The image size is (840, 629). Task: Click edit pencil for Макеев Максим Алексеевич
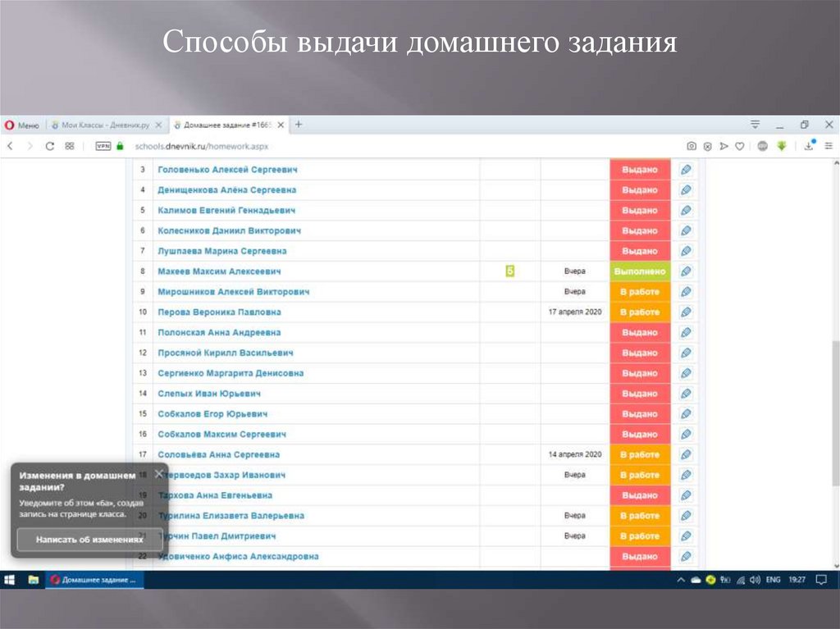coord(686,271)
